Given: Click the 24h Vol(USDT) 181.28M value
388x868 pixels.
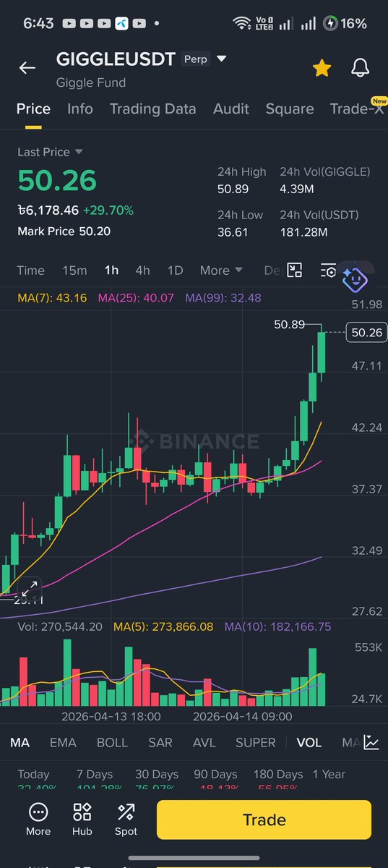Looking at the screenshot, I should (x=303, y=232).
